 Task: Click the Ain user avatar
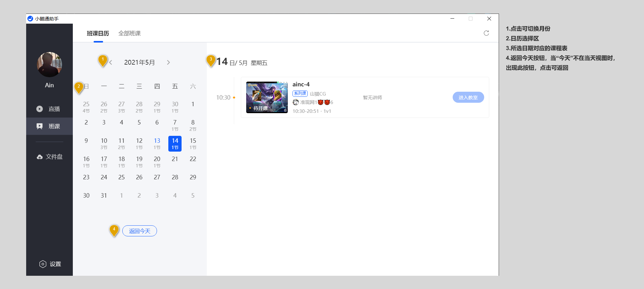pyautogui.click(x=49, y=65)
